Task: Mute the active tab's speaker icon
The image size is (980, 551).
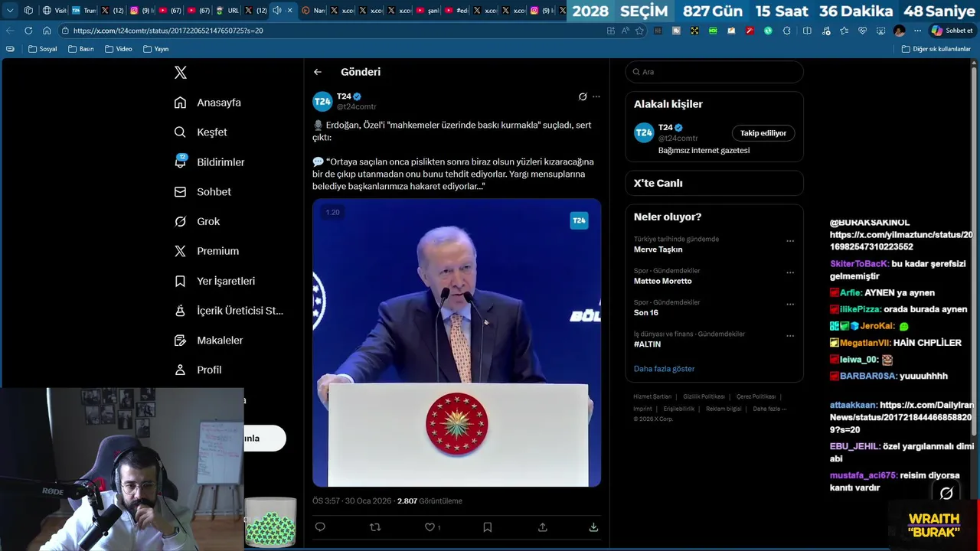Action: (x=276, y=11)
